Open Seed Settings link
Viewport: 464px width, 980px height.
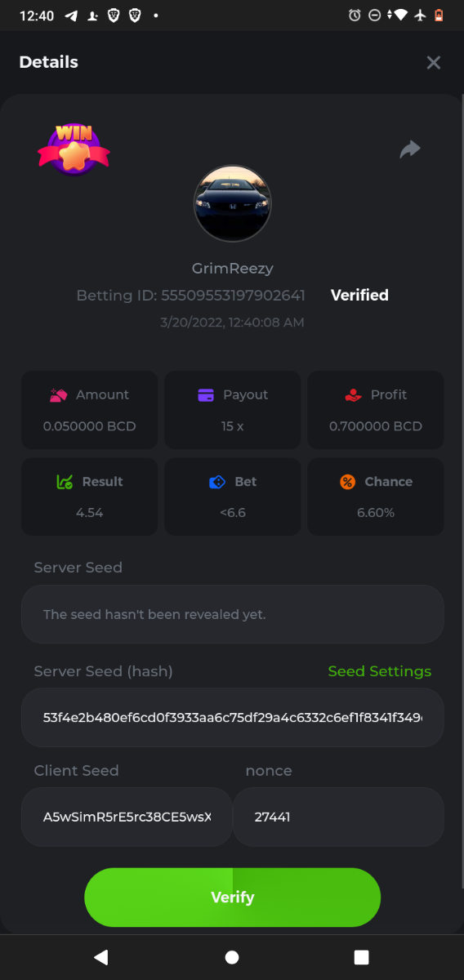[379, 671]
